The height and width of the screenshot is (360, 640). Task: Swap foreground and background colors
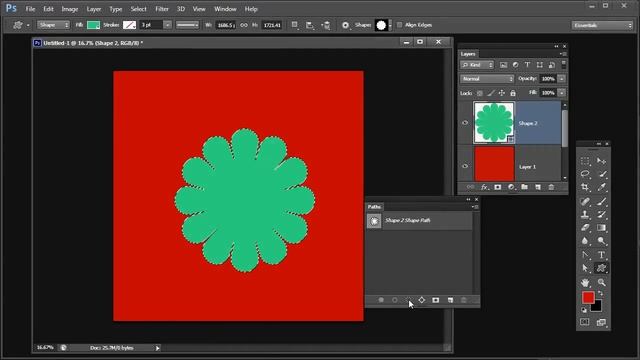click(601, 293)
